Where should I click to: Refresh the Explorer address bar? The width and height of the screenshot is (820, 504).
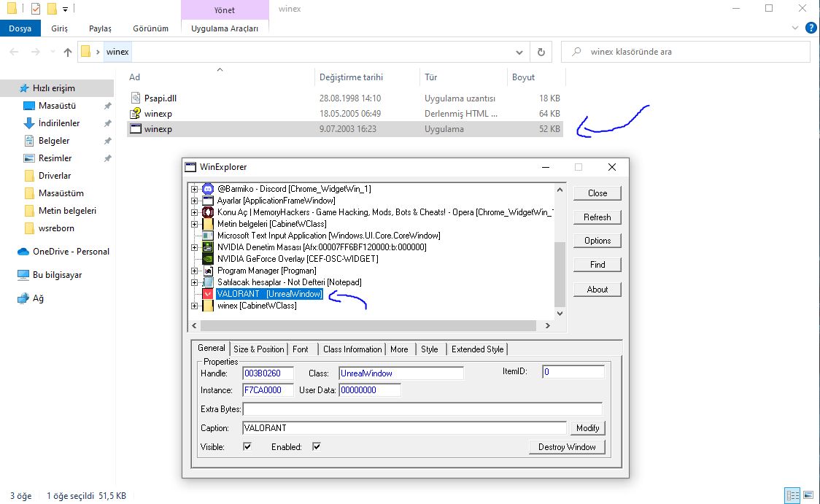pyautogui.click(x=541, y=52)
